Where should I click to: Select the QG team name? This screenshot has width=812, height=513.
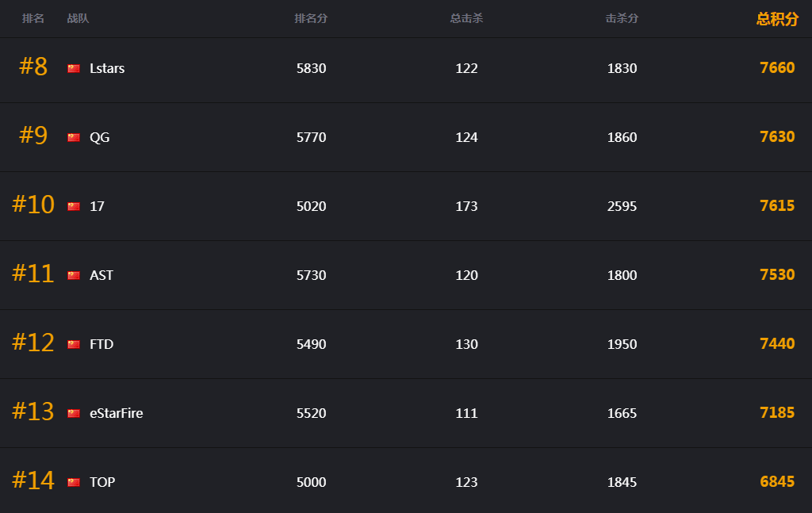coord(99,137)
